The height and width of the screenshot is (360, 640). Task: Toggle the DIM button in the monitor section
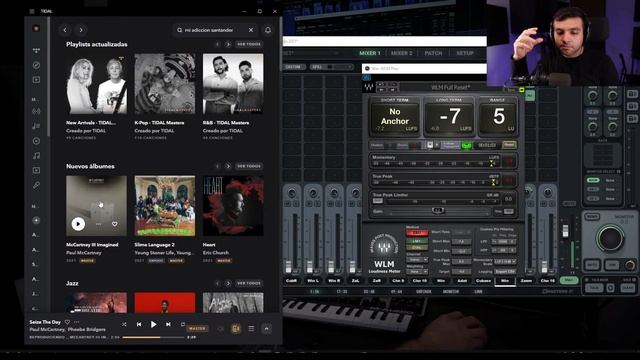click(x=612, y=265)
